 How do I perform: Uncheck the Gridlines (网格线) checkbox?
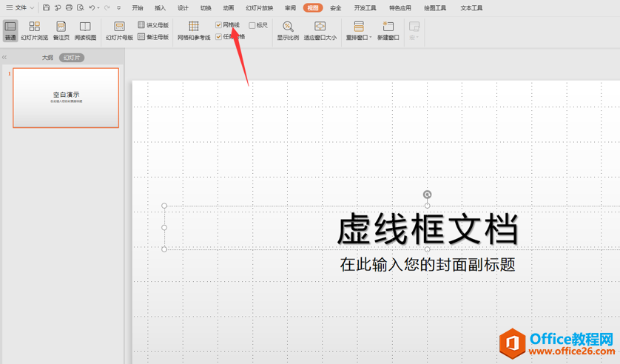pos(219,25)
